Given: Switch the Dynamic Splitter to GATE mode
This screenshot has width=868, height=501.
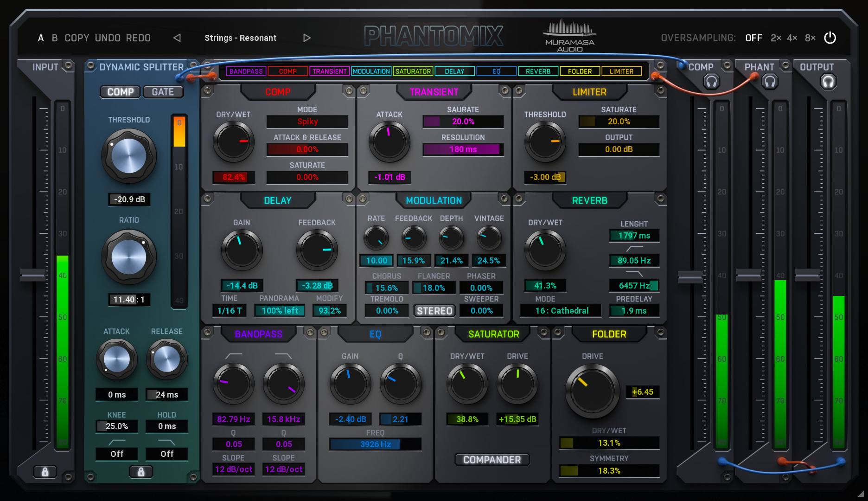Looking at the screenshot, I should (163, 92).
